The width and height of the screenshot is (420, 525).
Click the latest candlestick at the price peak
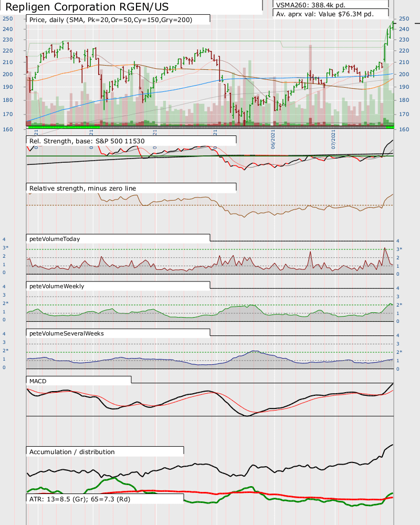[x=393, y=26]
